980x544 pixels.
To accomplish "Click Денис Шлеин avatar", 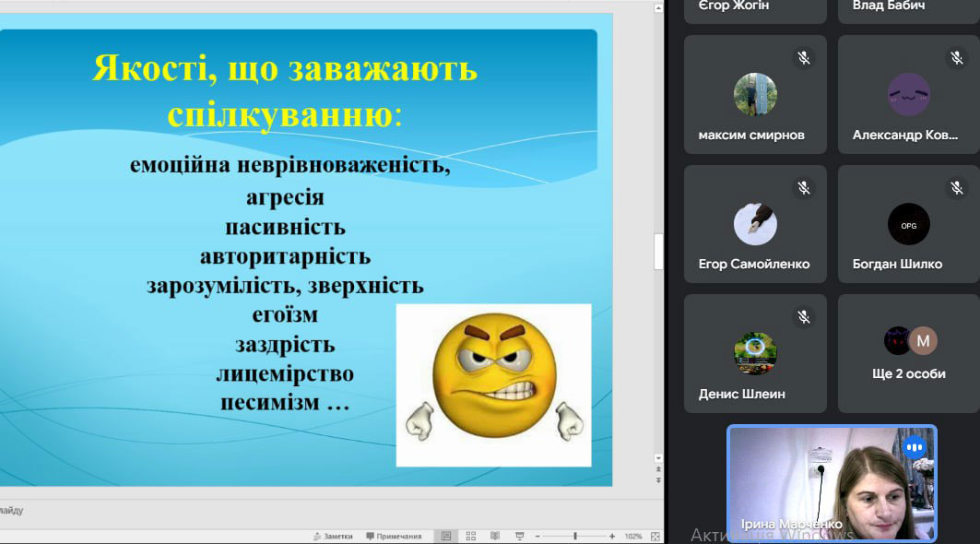I will (x=755, y=353).
